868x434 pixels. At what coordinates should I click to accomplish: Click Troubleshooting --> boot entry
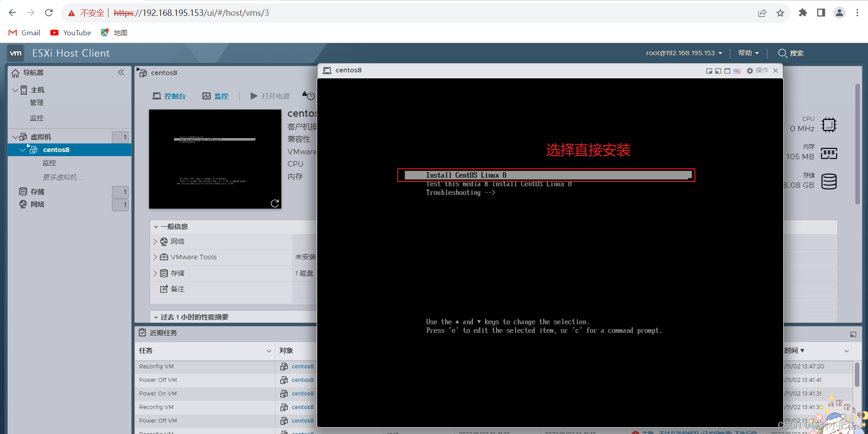(460, 193)
